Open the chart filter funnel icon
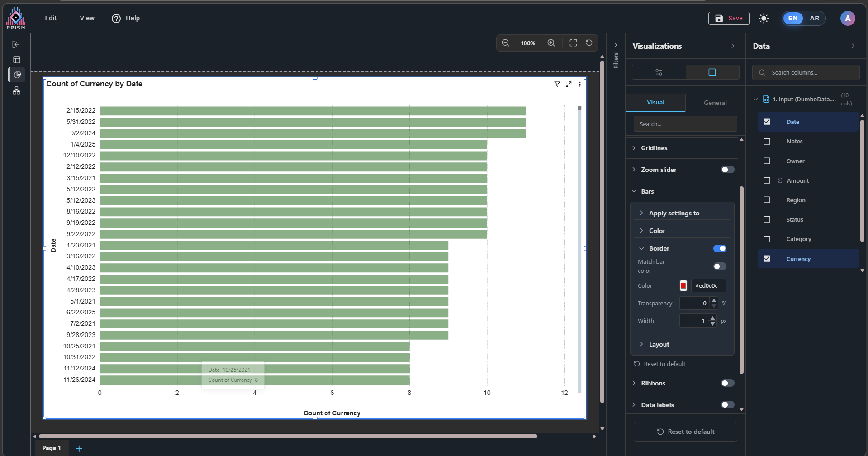This screenshot has width=868, height=456. [x=557, y=84]
